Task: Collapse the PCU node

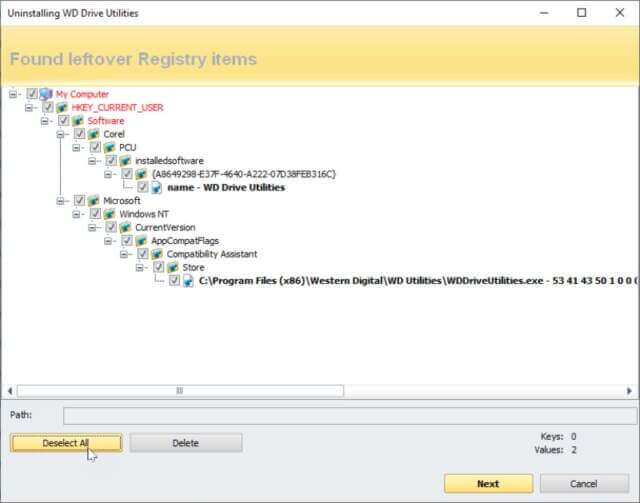Action: click(76, 148)
